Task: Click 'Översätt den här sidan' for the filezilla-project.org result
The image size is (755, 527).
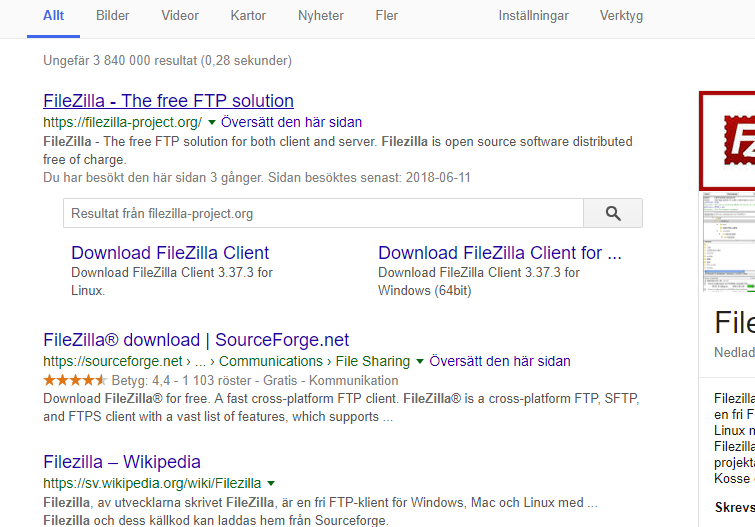Action: 291,122
